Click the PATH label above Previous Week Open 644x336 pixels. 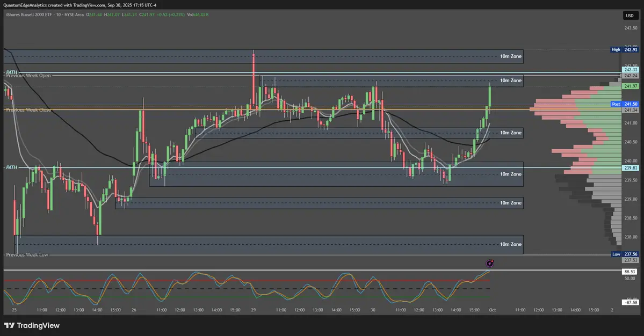pyautogui.click(x=11, y=72)
